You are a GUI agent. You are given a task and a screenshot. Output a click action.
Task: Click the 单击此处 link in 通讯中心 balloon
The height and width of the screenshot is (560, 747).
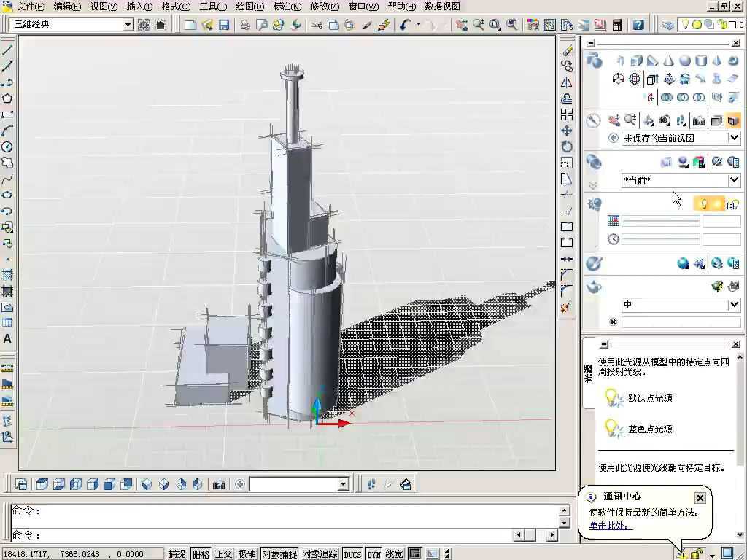pos(611,526)
